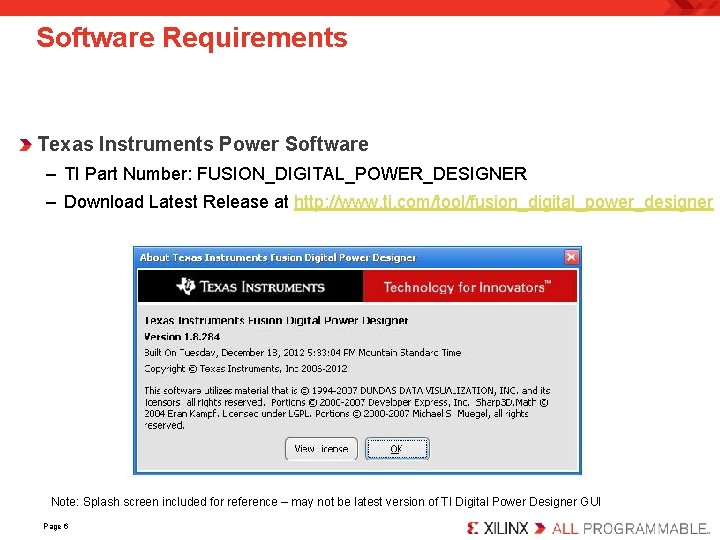Click the Technology for Innovators red banner
Screen dimensions: 720x540
pos(470,287)
